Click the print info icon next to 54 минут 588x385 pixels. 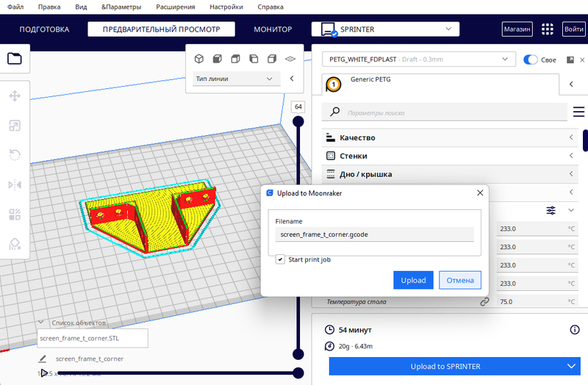pos(575,330)
